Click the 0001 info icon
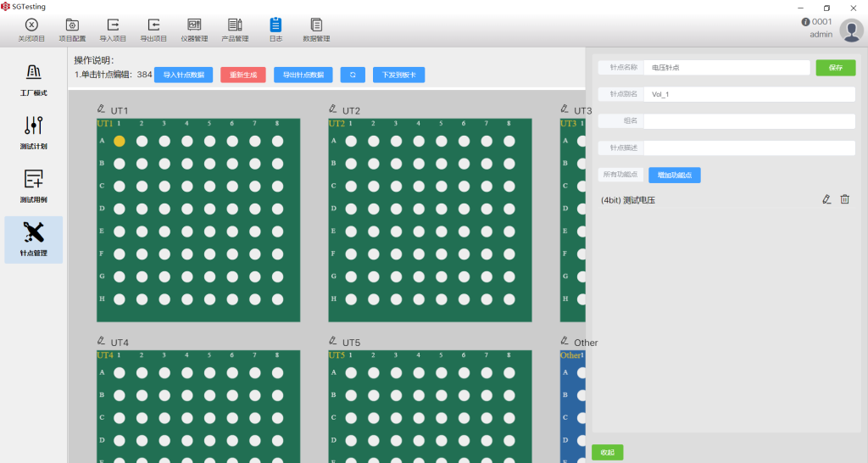The image size is (868, 463). click(805, 21)
